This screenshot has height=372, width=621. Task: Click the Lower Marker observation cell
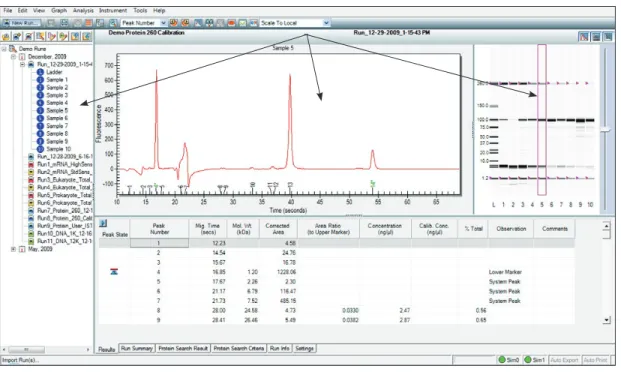(x=505, y=272)
